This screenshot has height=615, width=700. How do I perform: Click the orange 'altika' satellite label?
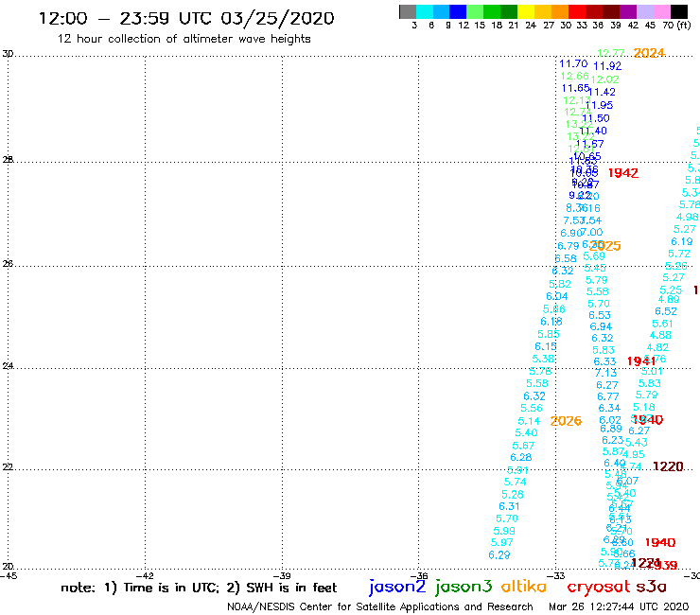524,586
